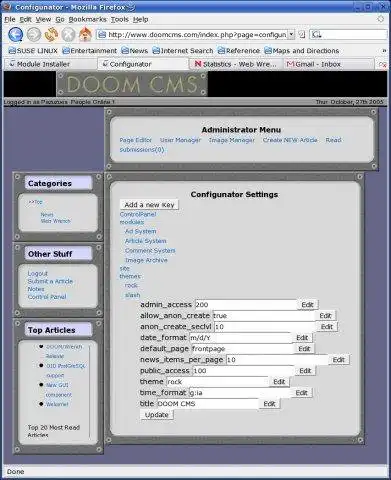Open News bookmark folder
The image size is (391, 480).
135,51
